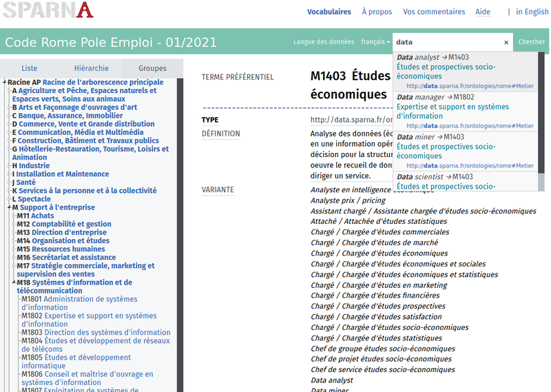Collapse the M Support à l'entreprise node
551x392 pixels.
pos(9,207)
